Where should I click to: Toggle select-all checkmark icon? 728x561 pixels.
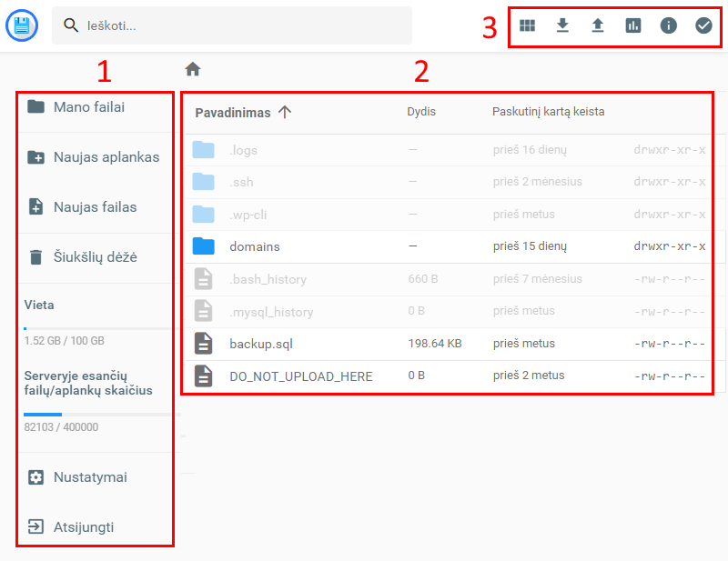click(703, 25)
